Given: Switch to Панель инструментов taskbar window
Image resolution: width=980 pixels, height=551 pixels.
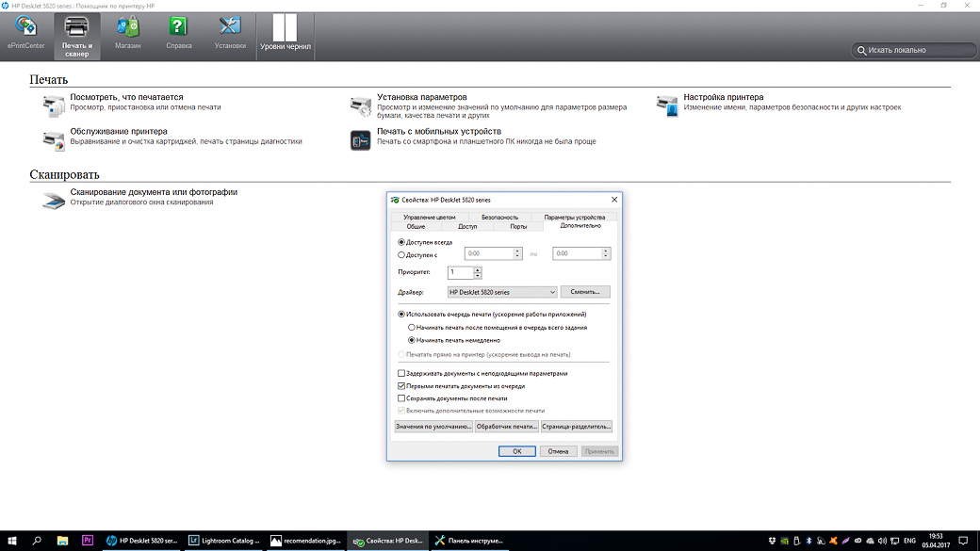Looking at the screenshot, I should click(x=469, y=541).
